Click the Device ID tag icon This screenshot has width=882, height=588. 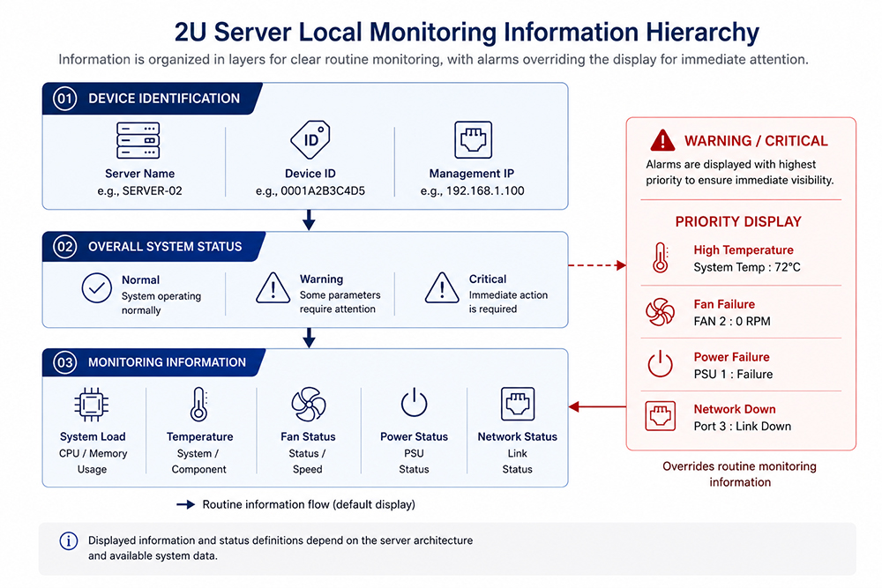point(310,139)
